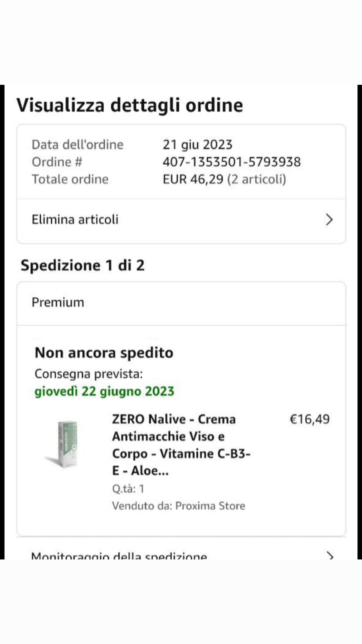The image size is (362, 644).
Task: Click the Q.tà: 1 quantity text
Action: (128, 489)
